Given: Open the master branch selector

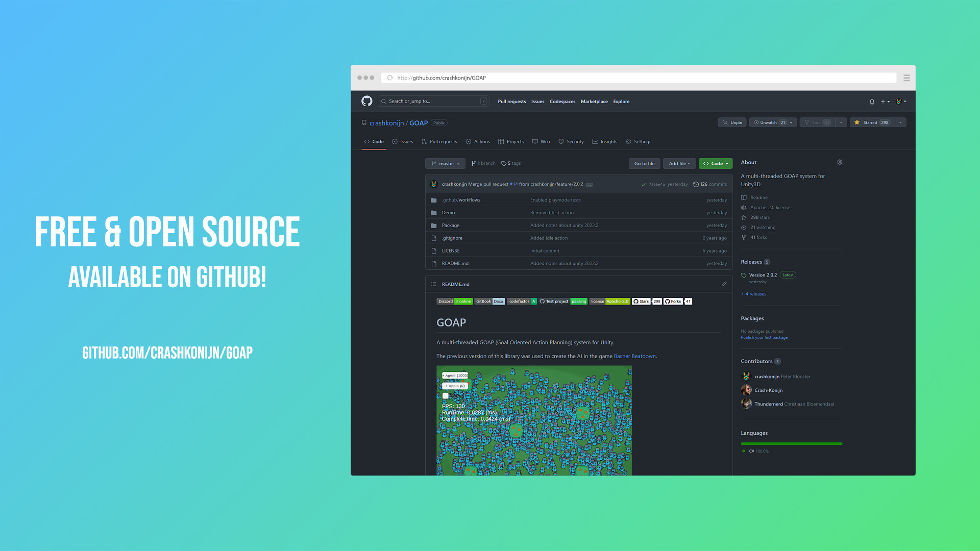Looking at the screenshot, I should coord(445,163).
